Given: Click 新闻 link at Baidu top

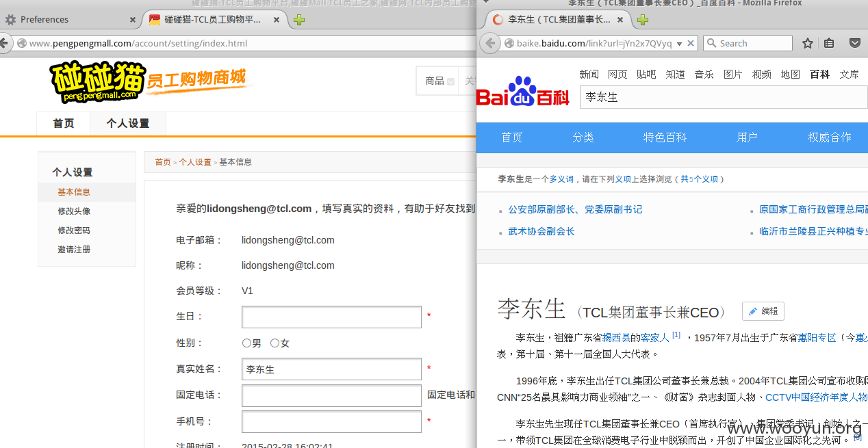Looking at the screenshot, I should [589, 74].
